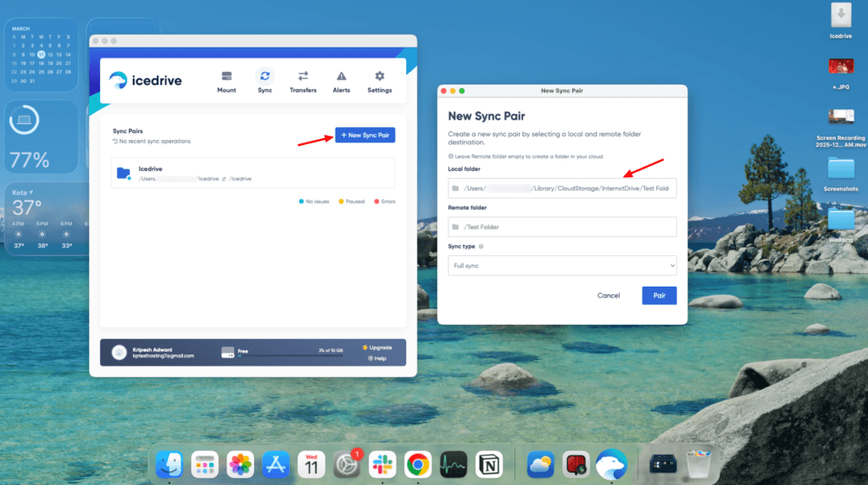868x485 pixels.
Task: Click the March calendar widget
Action: coord(42,54)
